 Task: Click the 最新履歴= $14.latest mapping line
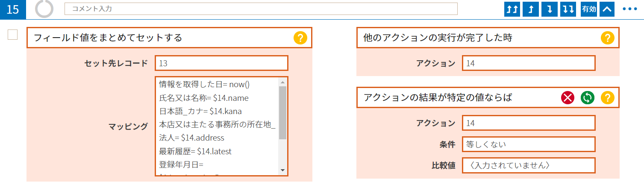[195, 151]
